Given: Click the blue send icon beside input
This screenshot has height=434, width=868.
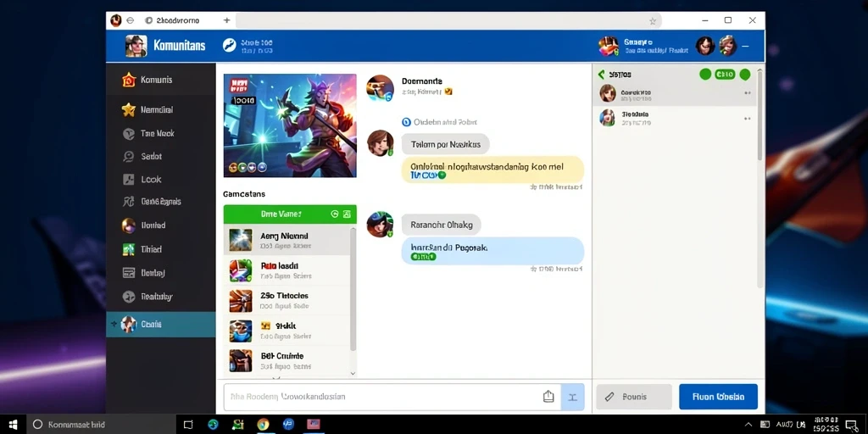Looking at the screenshot, I should [x=572, y=397].
